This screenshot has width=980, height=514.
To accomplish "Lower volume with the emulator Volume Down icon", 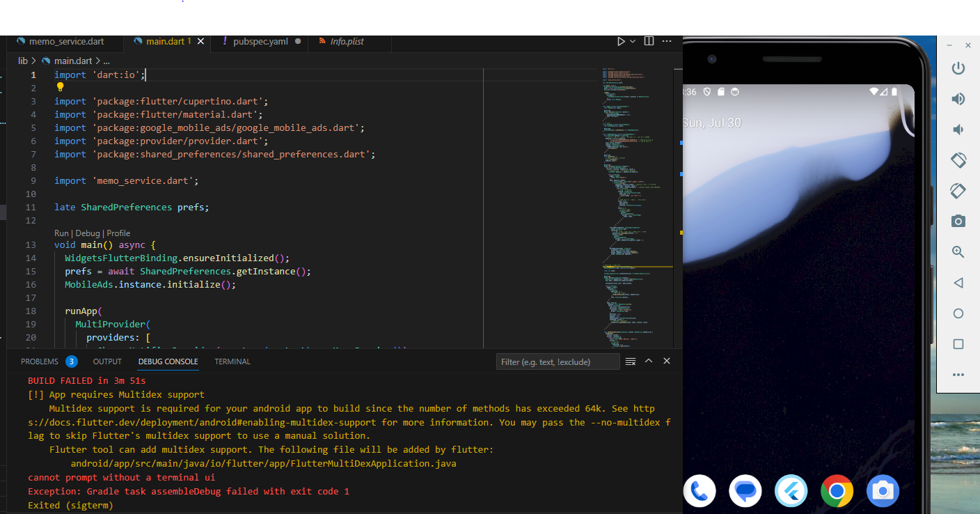I will pyautogui.click(x=958, y=130).
